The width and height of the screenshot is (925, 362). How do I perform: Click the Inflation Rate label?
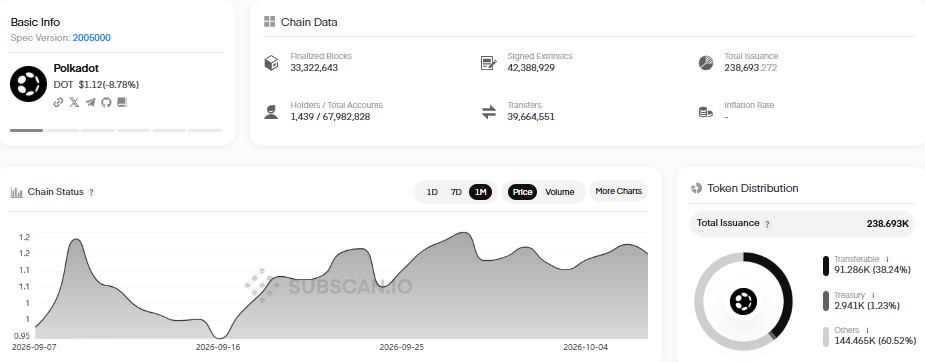(x=749, y=105)
